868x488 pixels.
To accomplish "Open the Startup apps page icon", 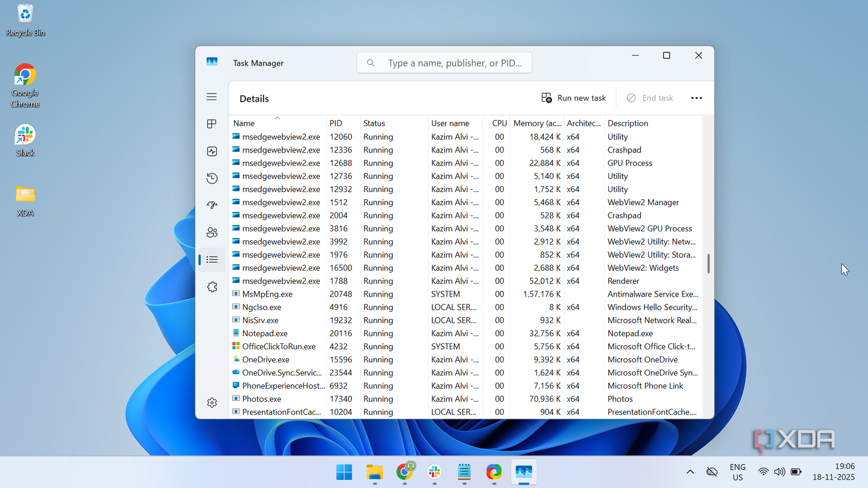I will click(x=211, y=206).
